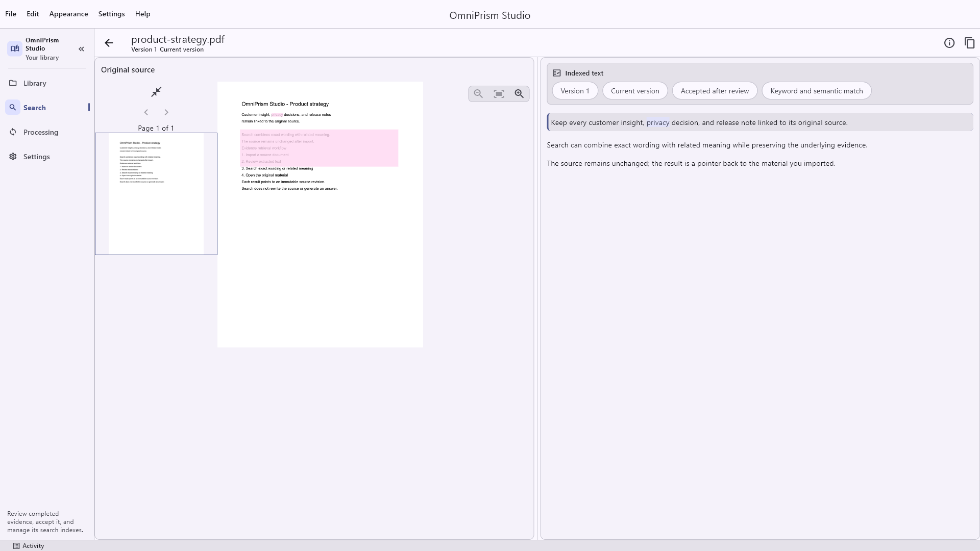Open the Activity panel in status bar

click(29, 545)
